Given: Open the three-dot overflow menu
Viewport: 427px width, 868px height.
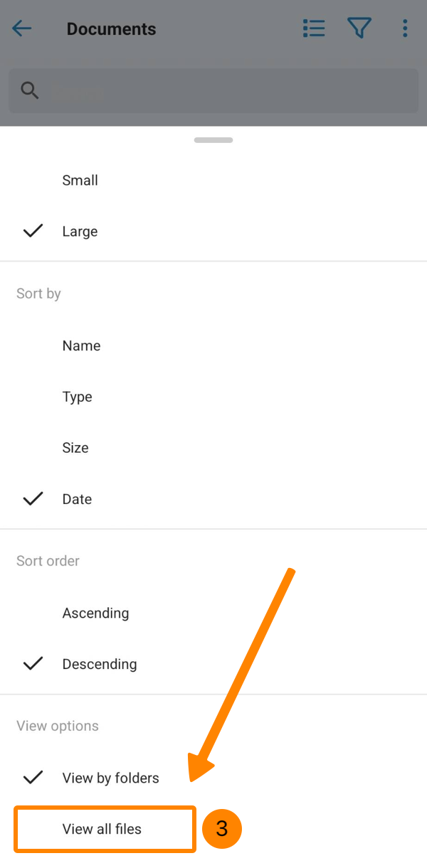Looking at the screenshot, I should click(405, 28).
